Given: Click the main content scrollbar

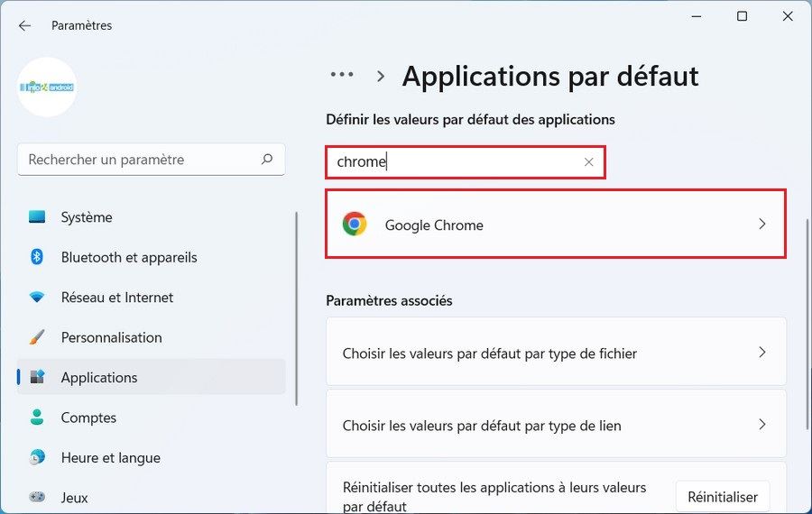Looking at the screenshot, I should point(807,324).
